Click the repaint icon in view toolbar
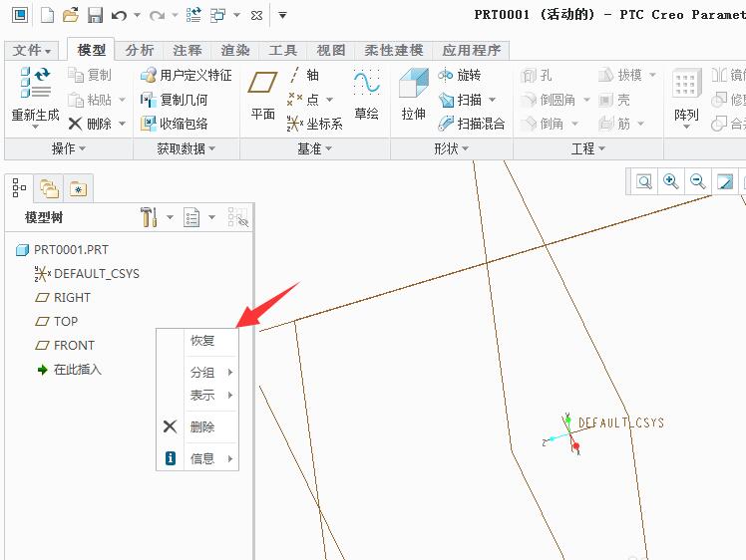This screenshot has height=560, width=746. [725, 181]
